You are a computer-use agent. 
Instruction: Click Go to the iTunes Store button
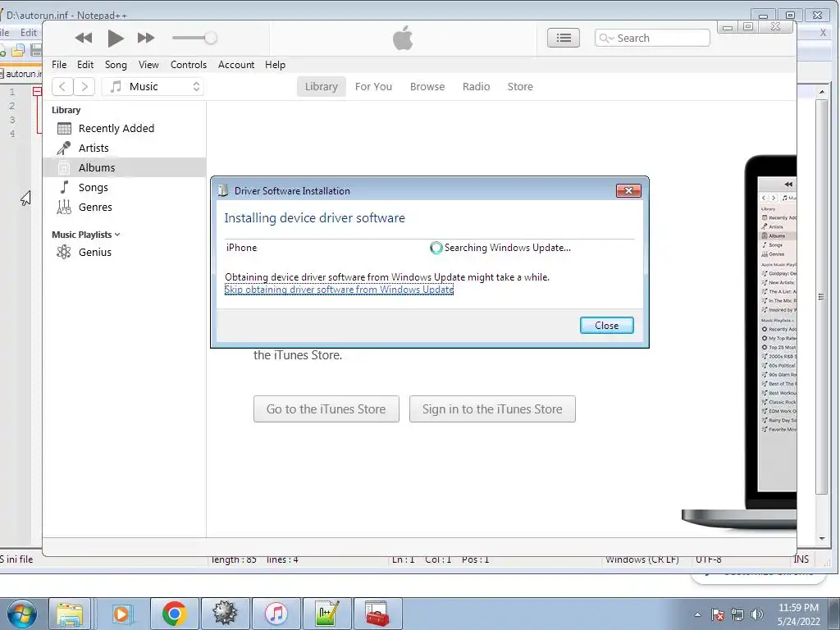click(x=326, y=409)
